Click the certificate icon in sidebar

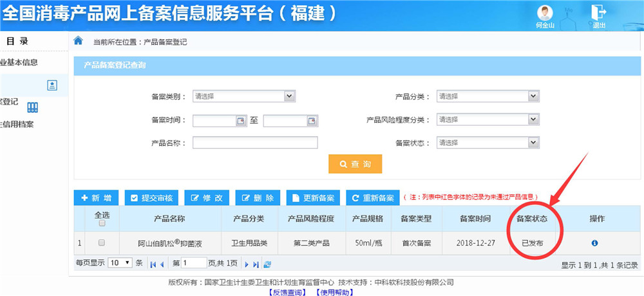(x=52, y=86)
